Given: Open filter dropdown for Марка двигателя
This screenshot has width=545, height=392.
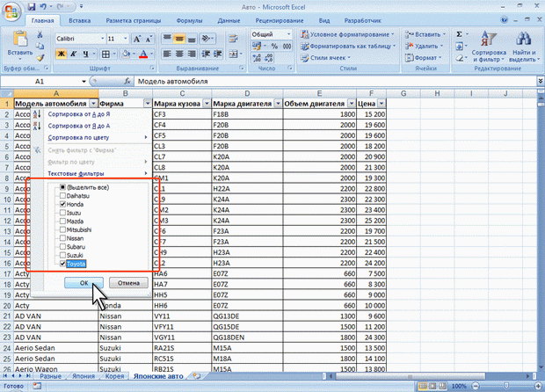Looking at the screenshot, I should pyautogui.click(x=278, y=104).
